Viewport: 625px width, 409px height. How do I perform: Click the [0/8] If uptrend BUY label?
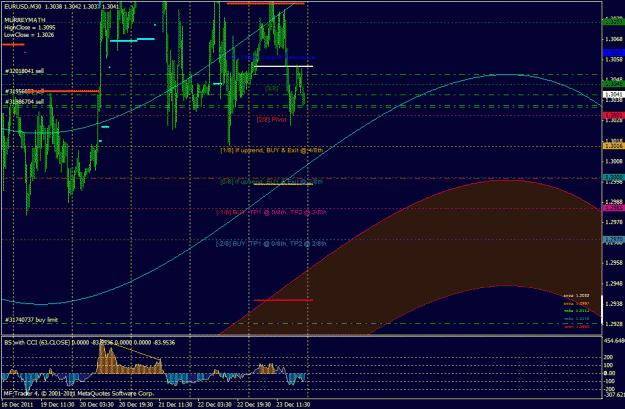pos(271,182)
